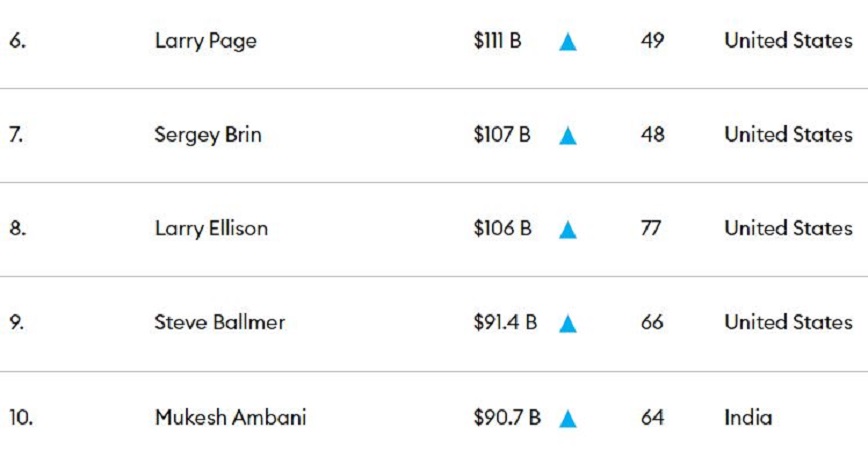Click India in the country column
The height and width of the screenshot is (464, 868).
(x=748, y=417)
